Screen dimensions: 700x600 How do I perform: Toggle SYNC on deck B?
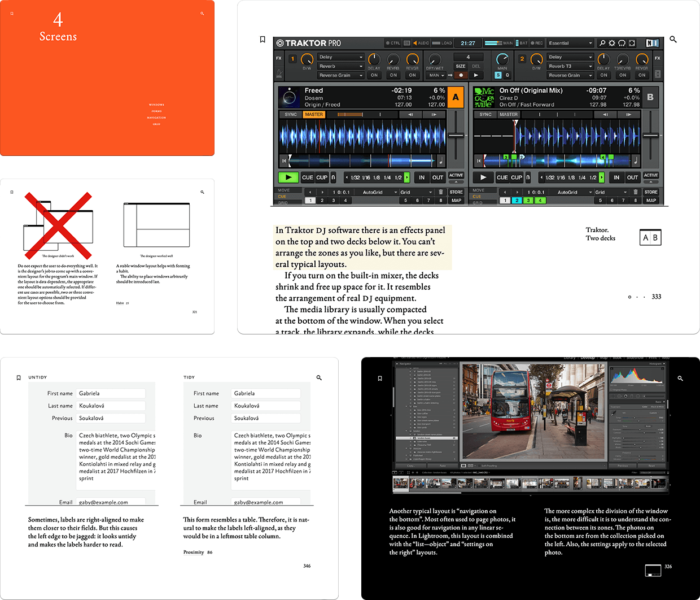coord(484,114)
